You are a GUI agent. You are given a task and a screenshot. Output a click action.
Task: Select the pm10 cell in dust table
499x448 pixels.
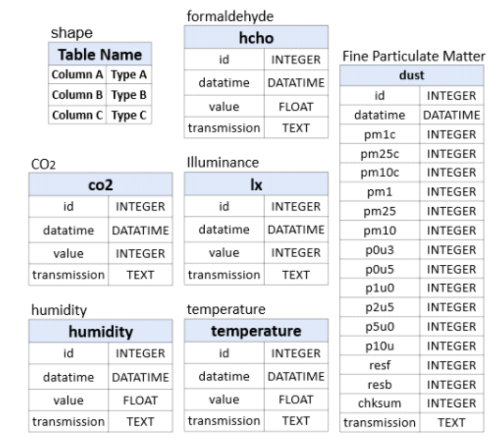coord(379,230)
